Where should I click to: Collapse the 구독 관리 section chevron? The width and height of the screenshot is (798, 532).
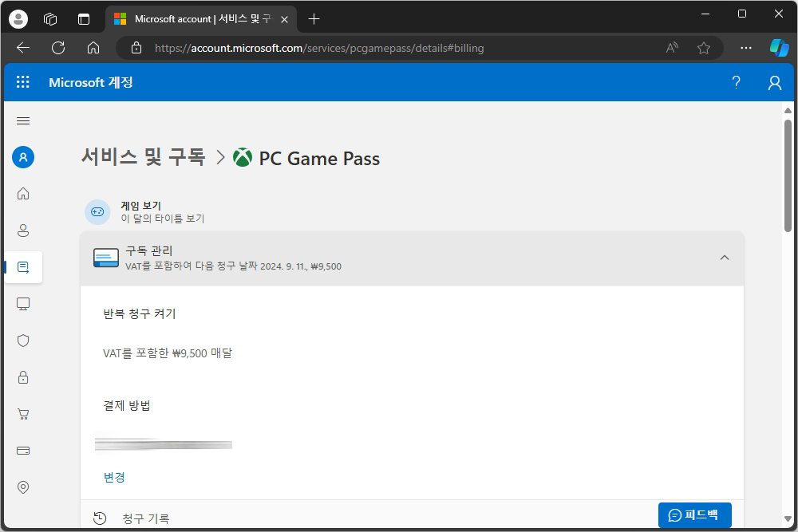point(725,258)
